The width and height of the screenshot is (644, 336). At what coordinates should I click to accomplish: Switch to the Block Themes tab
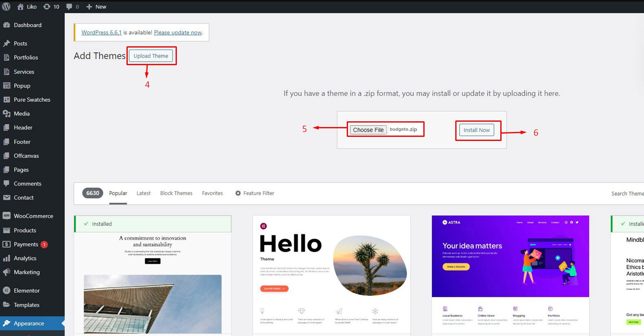pyautogui.click(x=176, y=193)
